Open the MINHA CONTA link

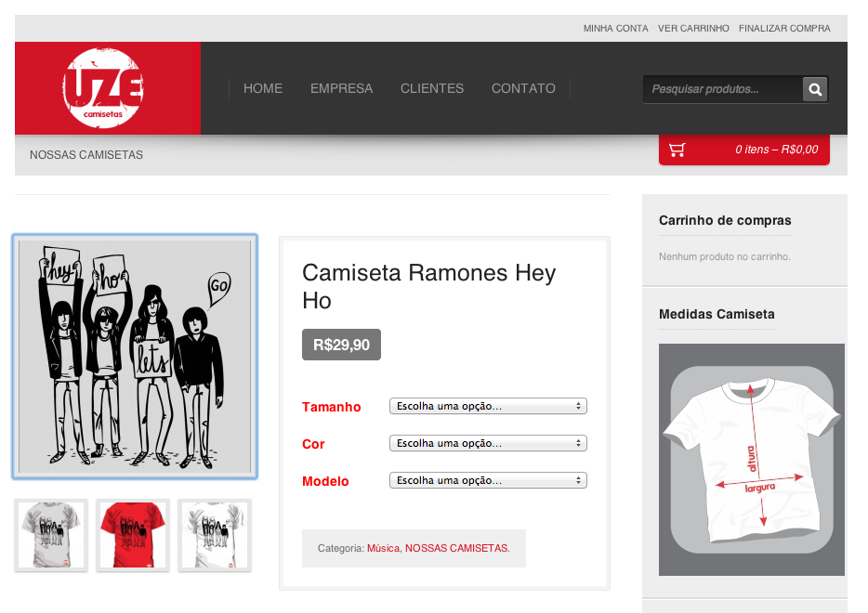(x=615, y=28)
